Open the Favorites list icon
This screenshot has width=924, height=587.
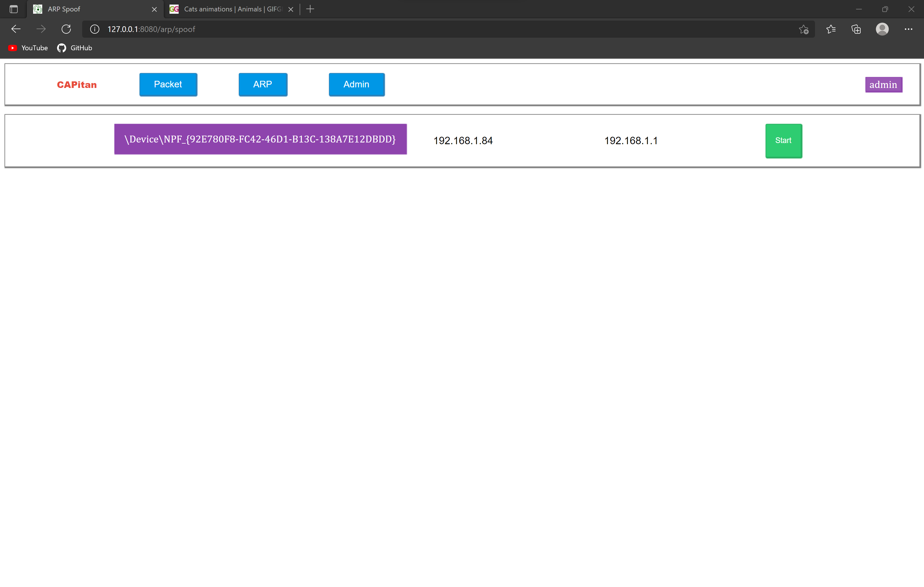click(831, 29)
